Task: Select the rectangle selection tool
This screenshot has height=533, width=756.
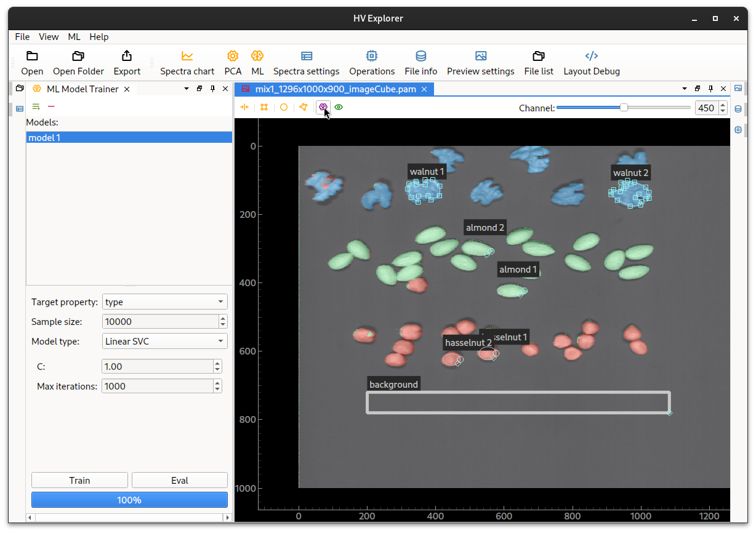Action: (264, 107)
